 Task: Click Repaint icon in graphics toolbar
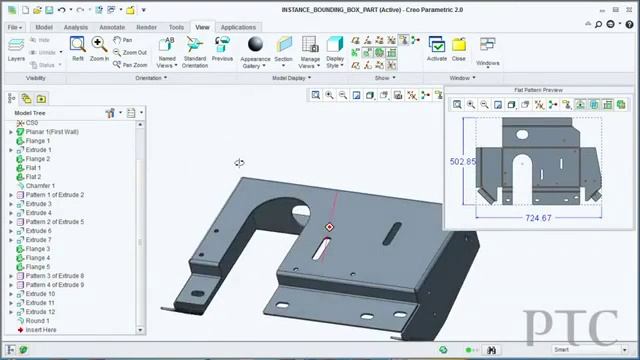356,95
